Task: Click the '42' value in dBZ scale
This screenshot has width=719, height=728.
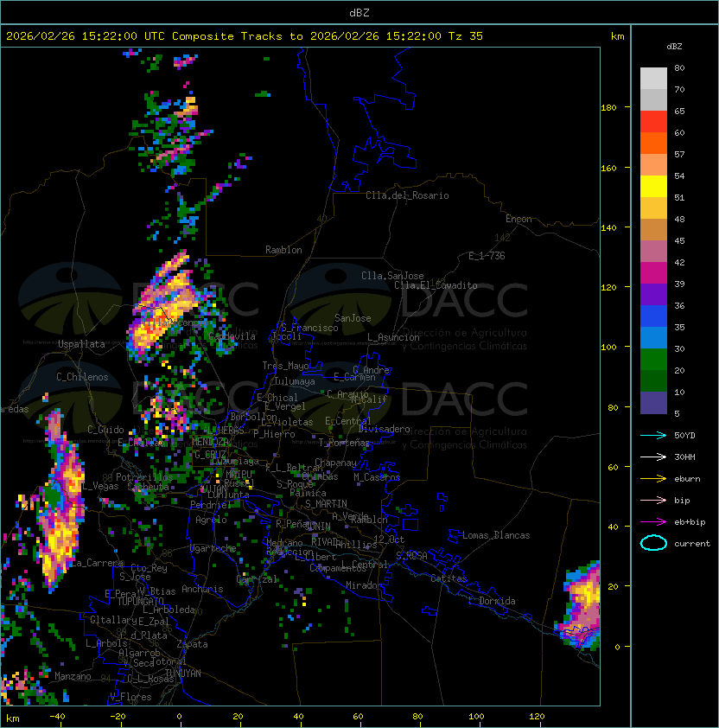Action: (679, 262)
